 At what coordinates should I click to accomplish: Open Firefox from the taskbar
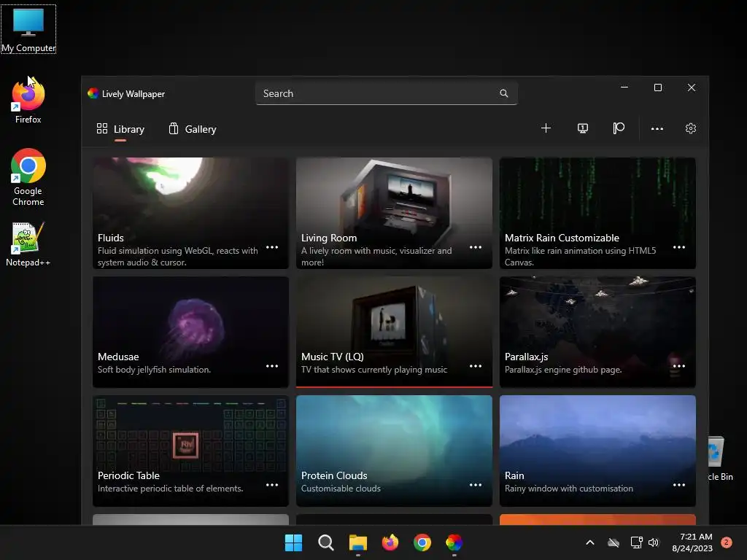click(390, 542)
